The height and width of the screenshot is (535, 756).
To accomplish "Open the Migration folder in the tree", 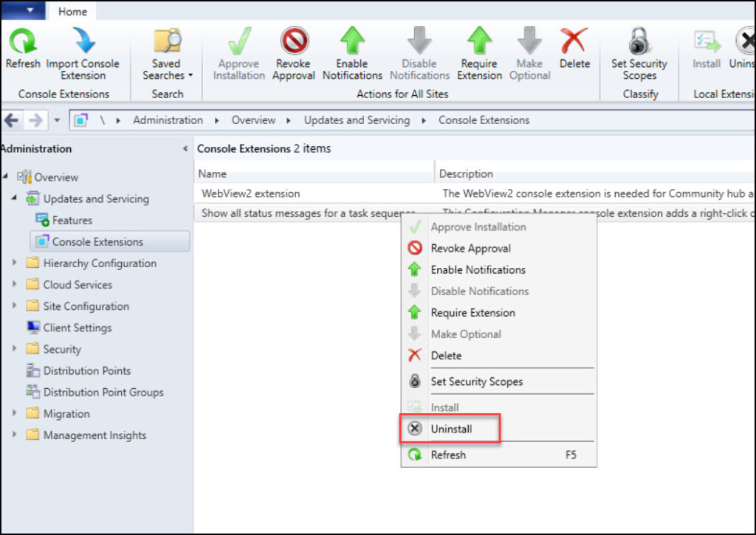I will [x=58, y=413].
